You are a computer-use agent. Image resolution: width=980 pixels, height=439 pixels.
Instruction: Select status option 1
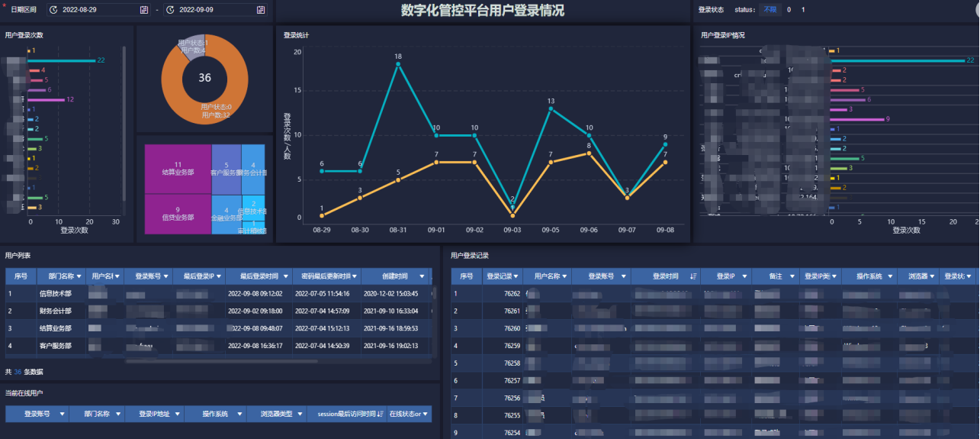803,10
